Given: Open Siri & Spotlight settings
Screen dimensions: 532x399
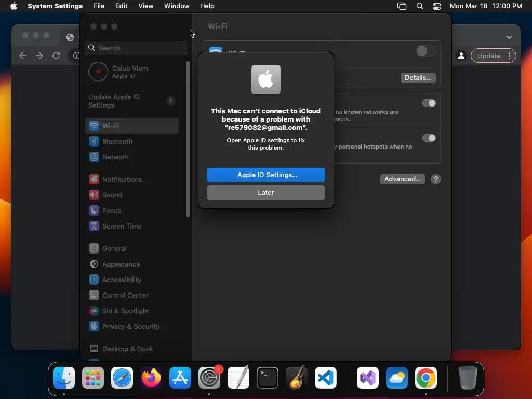Looking at the screenshot, I should tap(131, 311).
